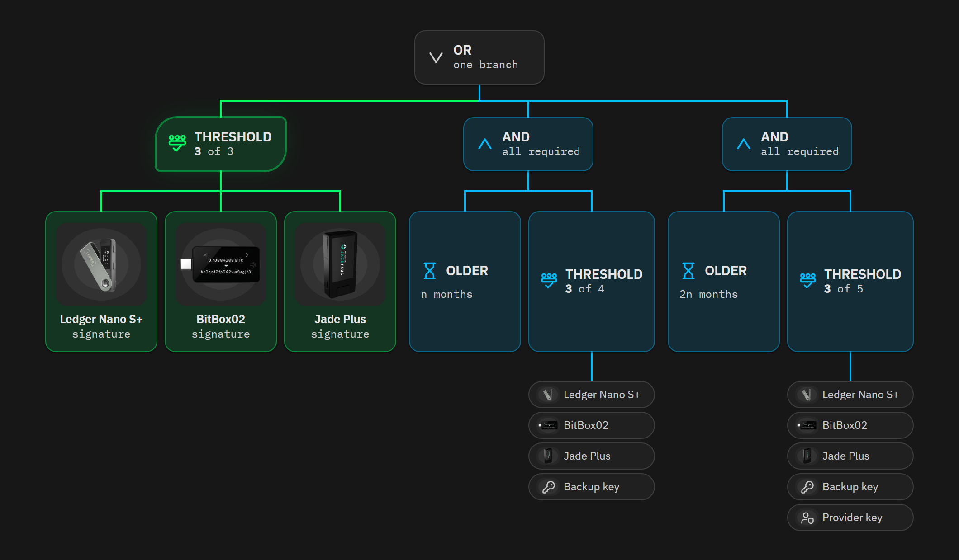Viewport: 959px width, 560px height.
Task: Click the '3 of 3' threshold text
Action: [x=214, y=151]
